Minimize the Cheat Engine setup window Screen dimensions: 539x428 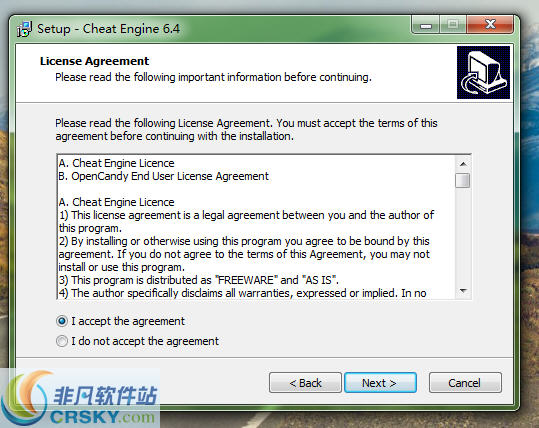click(x=426, y=25)
